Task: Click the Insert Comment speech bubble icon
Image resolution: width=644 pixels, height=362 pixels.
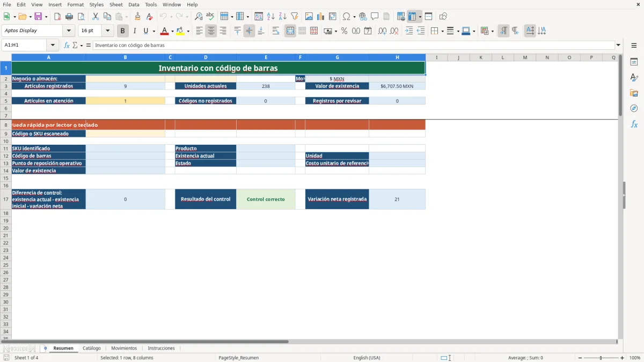Action: pyautogui.click(x=375, y=17)
